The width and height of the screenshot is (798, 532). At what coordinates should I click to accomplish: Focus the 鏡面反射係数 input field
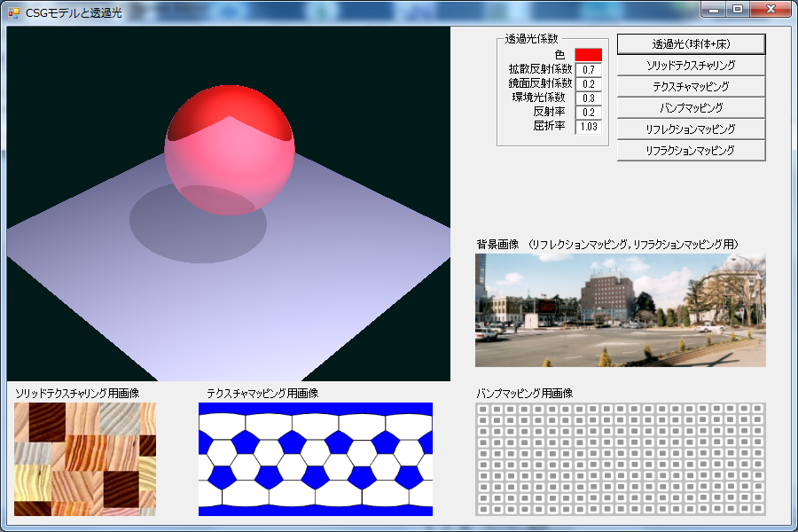(x=589, y=84)
